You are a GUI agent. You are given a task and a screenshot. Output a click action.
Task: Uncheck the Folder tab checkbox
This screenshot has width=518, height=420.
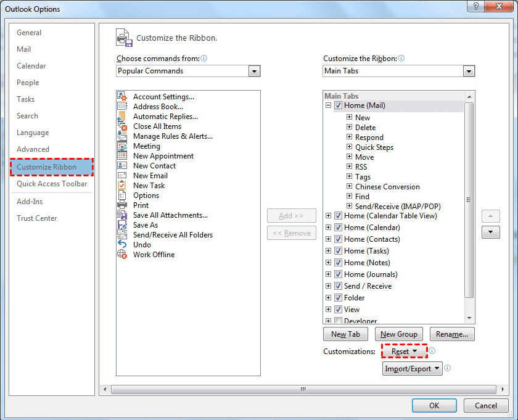[x=338, y=297]
